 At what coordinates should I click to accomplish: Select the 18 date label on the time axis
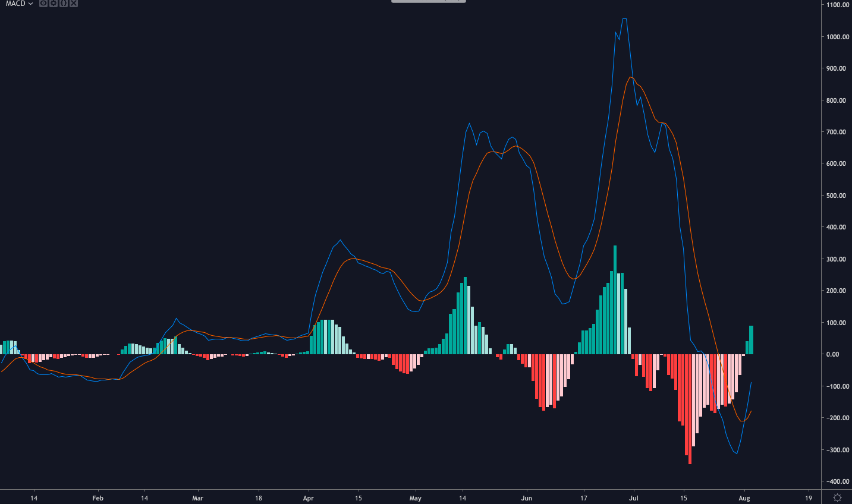(x=259, y=498)
